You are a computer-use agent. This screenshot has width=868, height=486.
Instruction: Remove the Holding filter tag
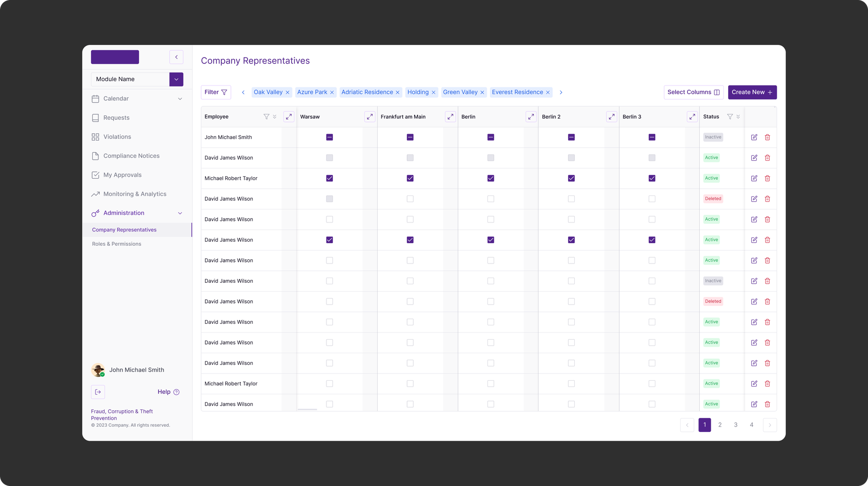tap(434, 92)
